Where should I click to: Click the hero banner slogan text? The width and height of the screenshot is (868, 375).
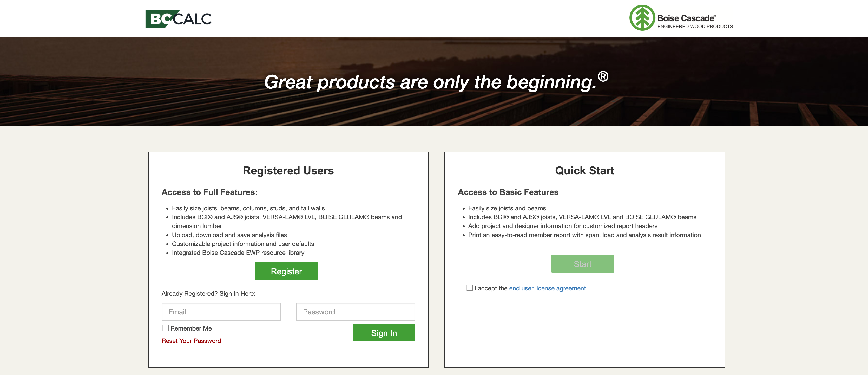tap(430, 82)
